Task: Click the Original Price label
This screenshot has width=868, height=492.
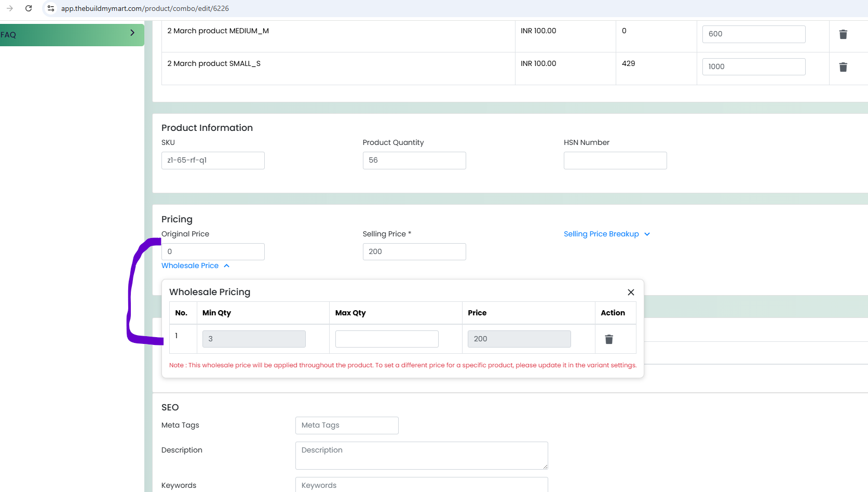Action: (185, 234)
